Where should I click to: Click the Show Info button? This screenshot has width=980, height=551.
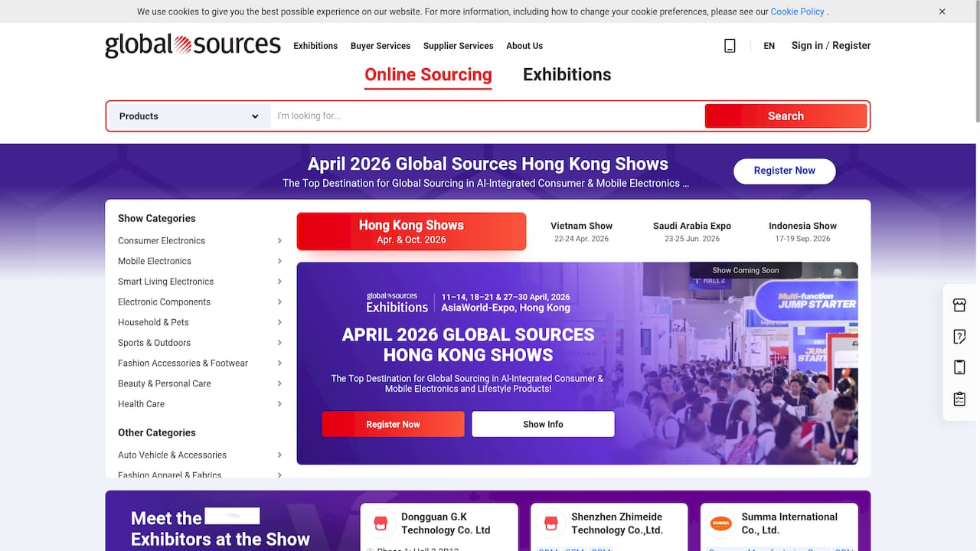543,424
